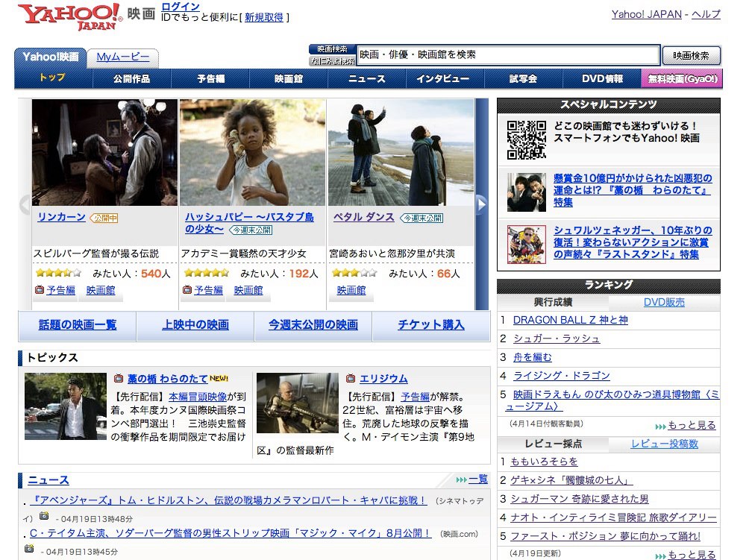Click 藁の楯 topic thumbnail image
The image size is (752, 560).
pyautogui.click(x=65, y=406)
